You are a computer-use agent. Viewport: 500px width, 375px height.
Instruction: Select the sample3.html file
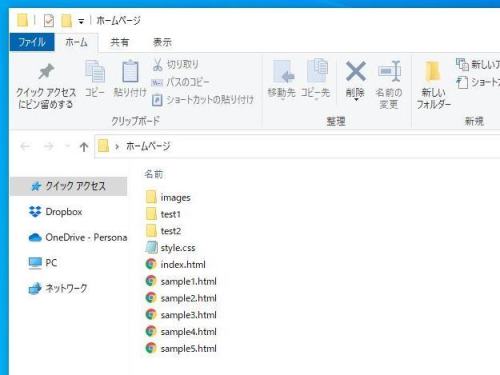181,315
